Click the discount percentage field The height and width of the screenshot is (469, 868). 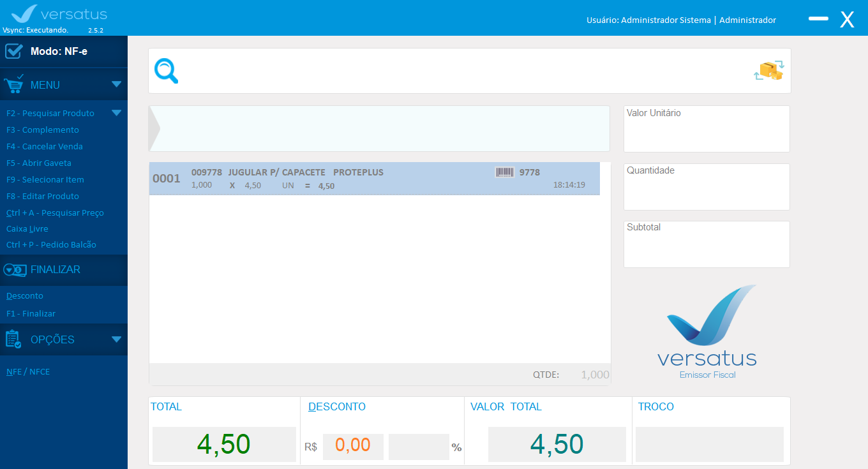[418, 446]
